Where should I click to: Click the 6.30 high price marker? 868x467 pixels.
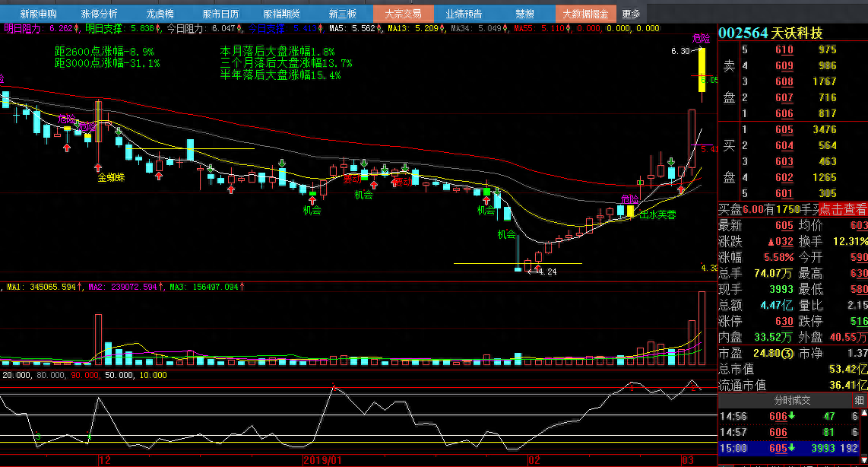point(680,51)
